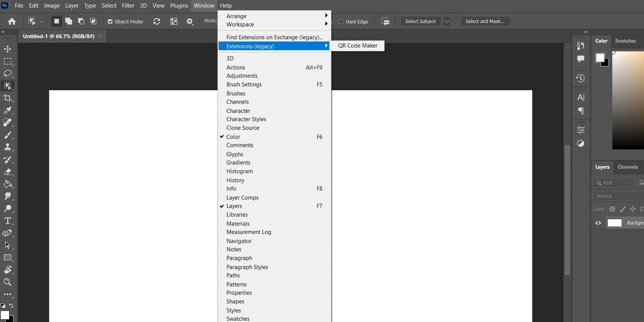Open the Extensions (legacy) submenu

[275, 46]
